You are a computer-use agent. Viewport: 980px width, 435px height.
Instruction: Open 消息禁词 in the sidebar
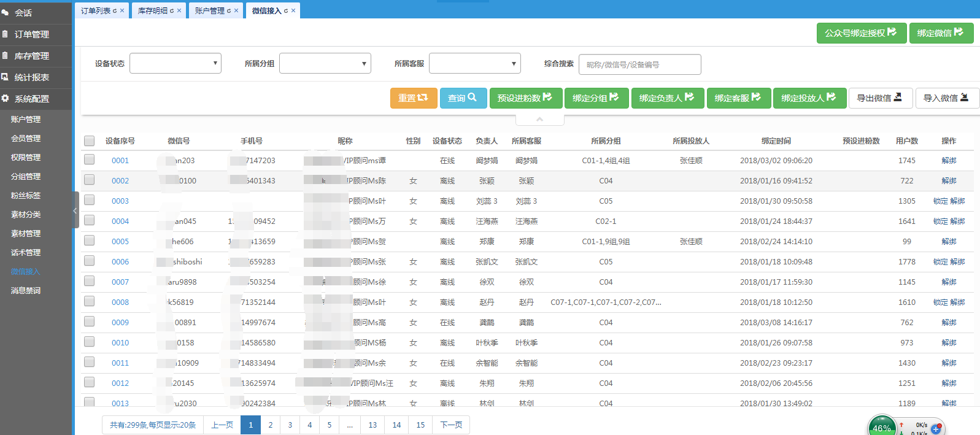click(x=26, y=291)
